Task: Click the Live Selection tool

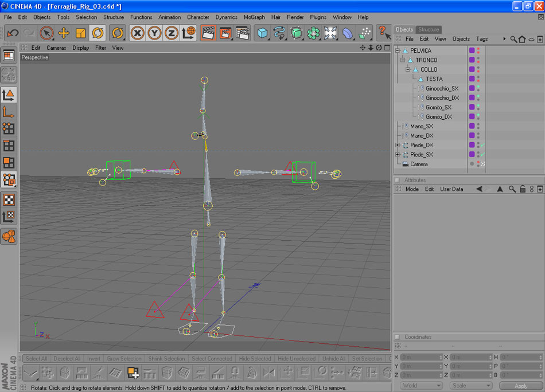Action: (x=46, y=33)
